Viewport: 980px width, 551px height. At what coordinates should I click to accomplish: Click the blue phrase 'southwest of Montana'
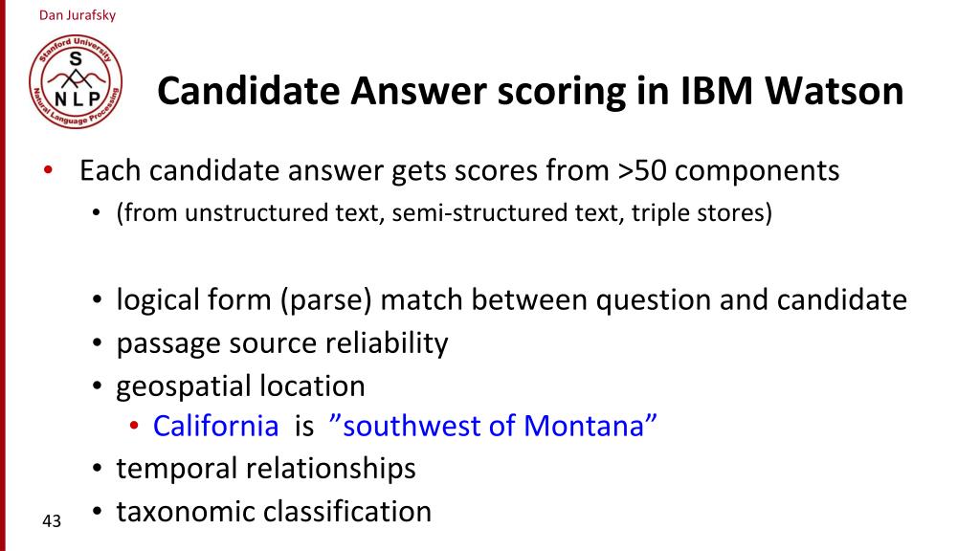[x=493, y=426]
